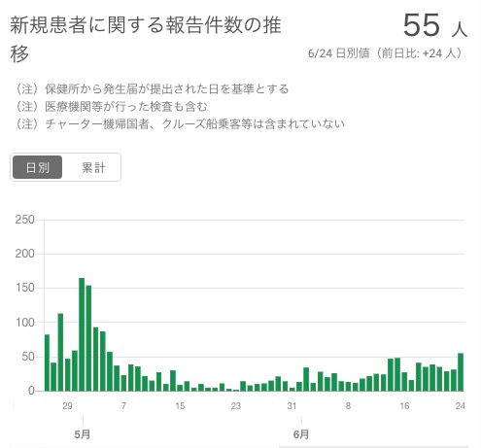Click the 24 date axis label
The height and width of the screenshot is (448, 481).
coord(461,406)
